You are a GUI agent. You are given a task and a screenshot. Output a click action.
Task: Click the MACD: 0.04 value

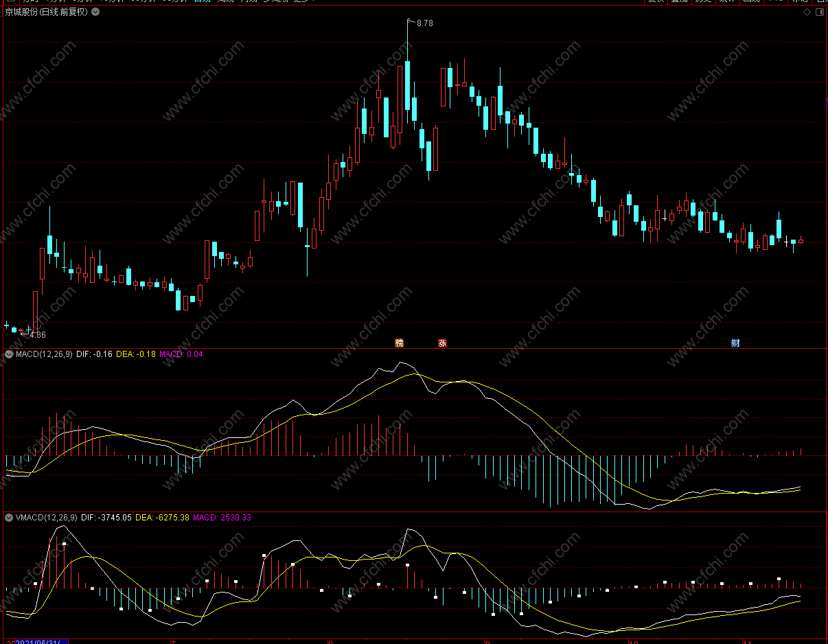[181, 354]
